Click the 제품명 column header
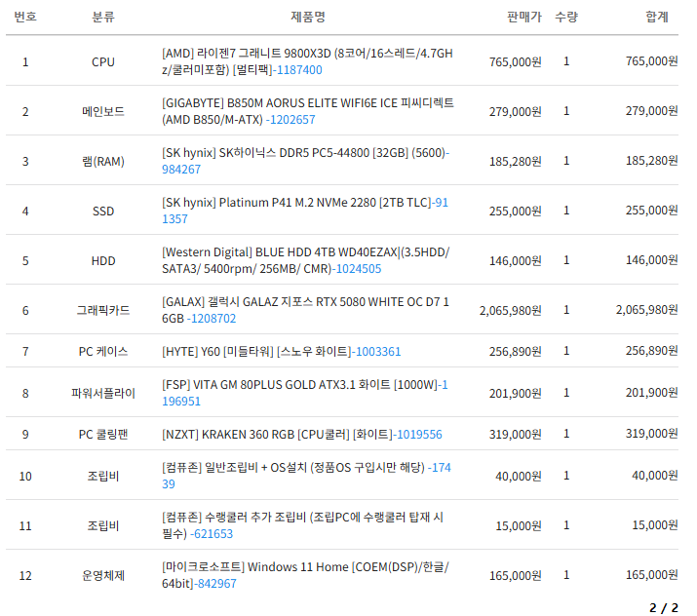Viewport: 697px width, 616px height. pos(308,17)
